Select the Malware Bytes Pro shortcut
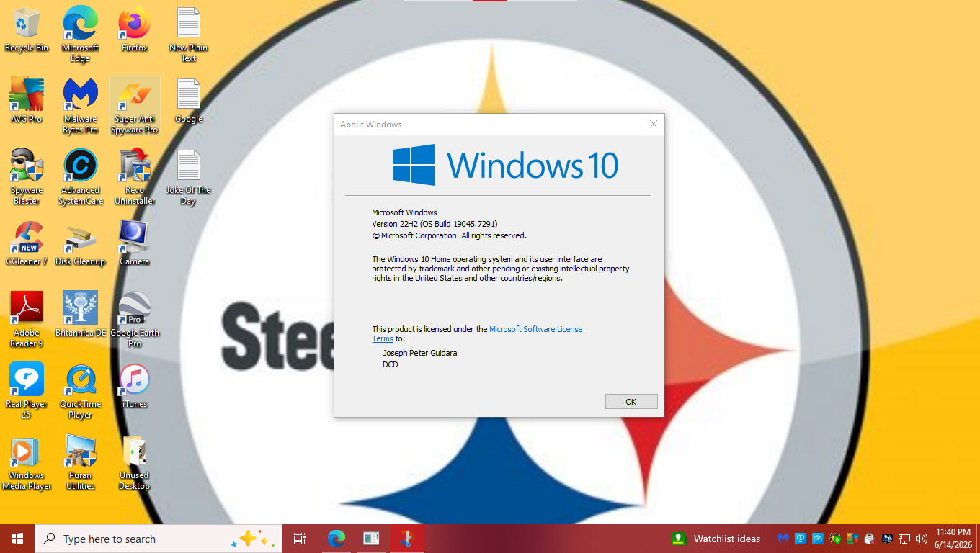Screen dimensions: 980x553 pyautogui.click(x=80, y=105)
